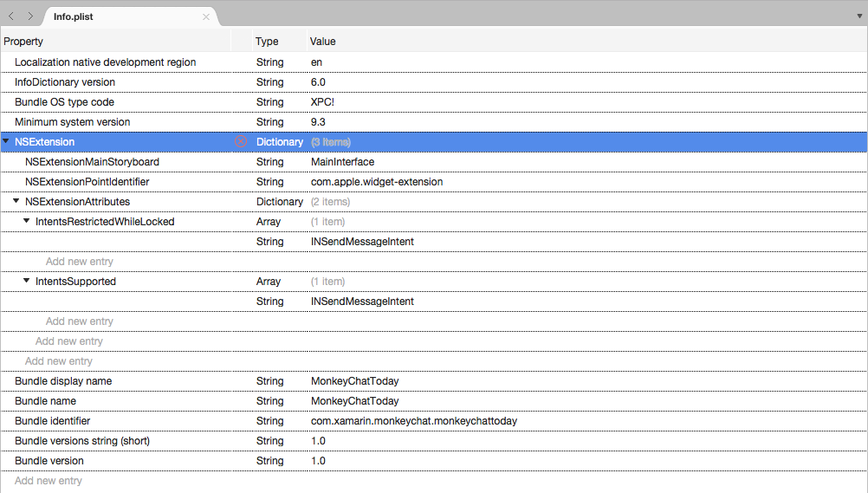
Task: Select InfoDictionary version property
Action: click(x=65, y=82)
